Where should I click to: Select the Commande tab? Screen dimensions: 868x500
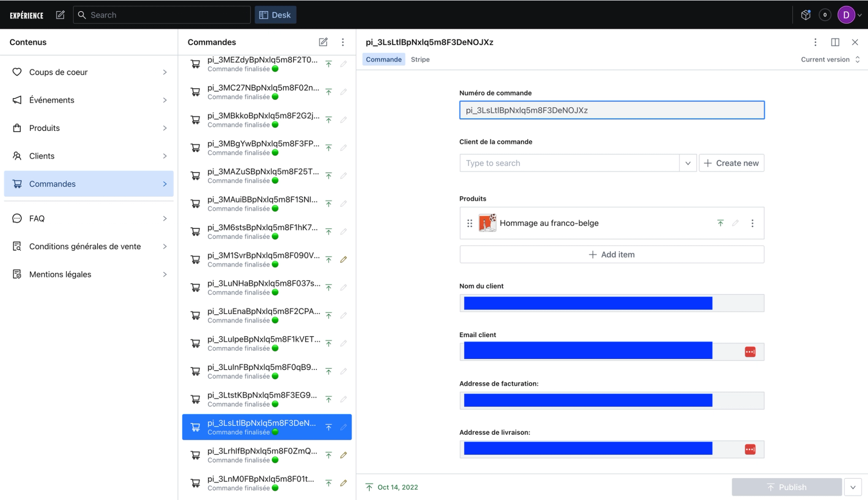tap(383, 59)
